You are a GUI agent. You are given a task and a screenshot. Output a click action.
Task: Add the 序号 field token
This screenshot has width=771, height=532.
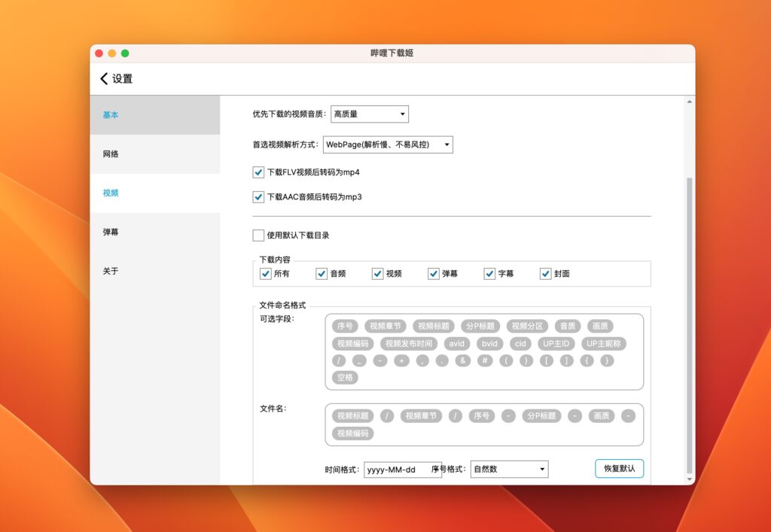[344, 326]
